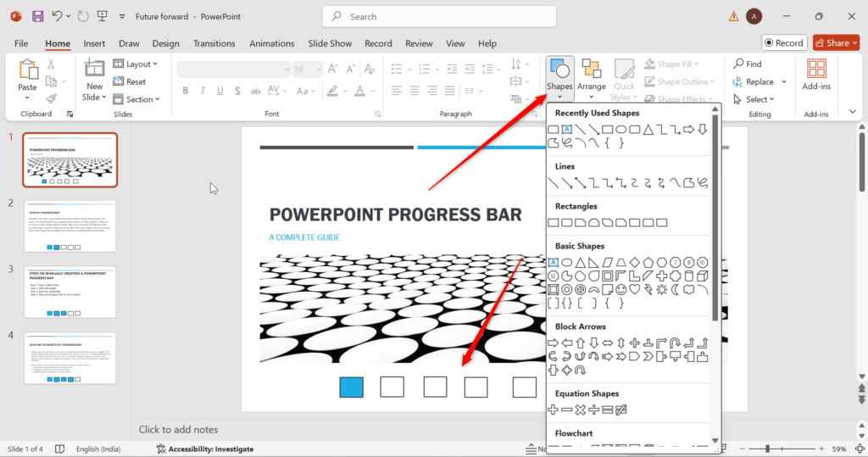This screenshot has width=868, height=457.
Task: Expand the Layout dropdown
Action: click(x=137, y=64)
